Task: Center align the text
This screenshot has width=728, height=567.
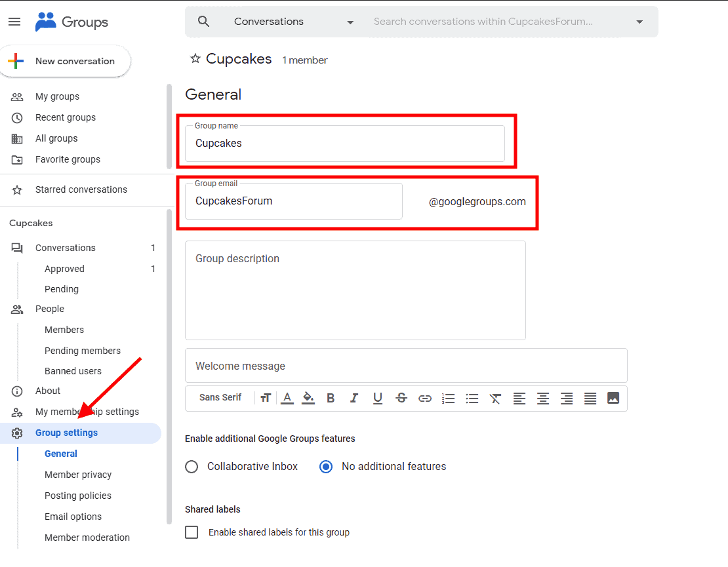Action: click(543, 399)
